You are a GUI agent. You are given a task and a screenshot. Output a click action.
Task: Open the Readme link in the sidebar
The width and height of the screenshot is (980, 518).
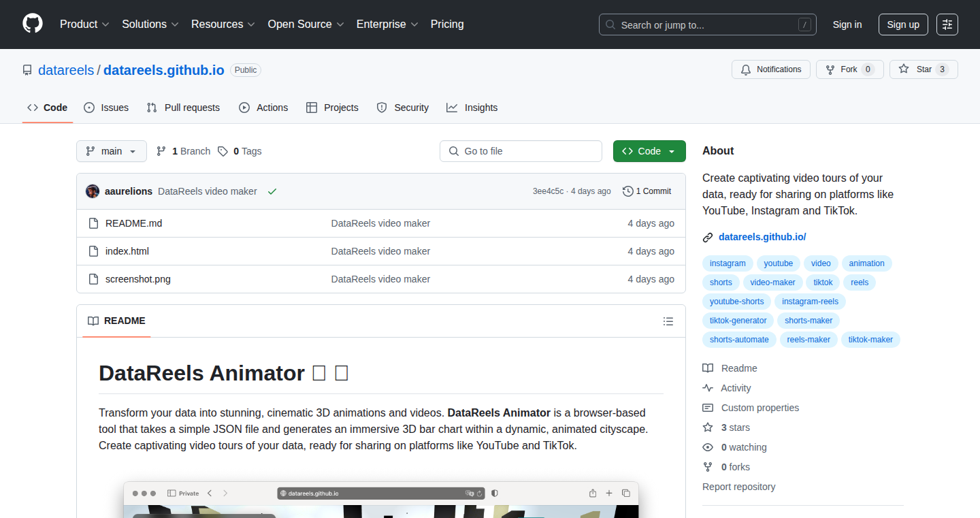point(730,368)
